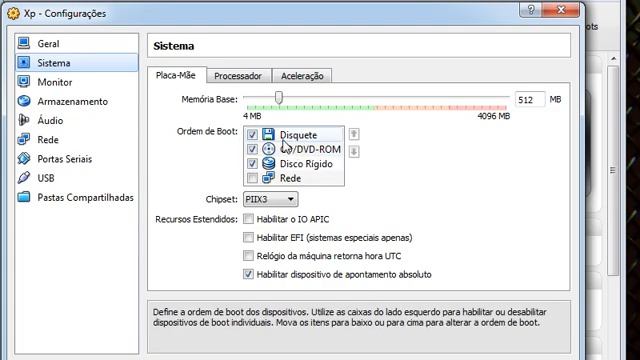Open Armazenamento settings category
The width and height of the screenshot is (640, 360).
point(77,101)
